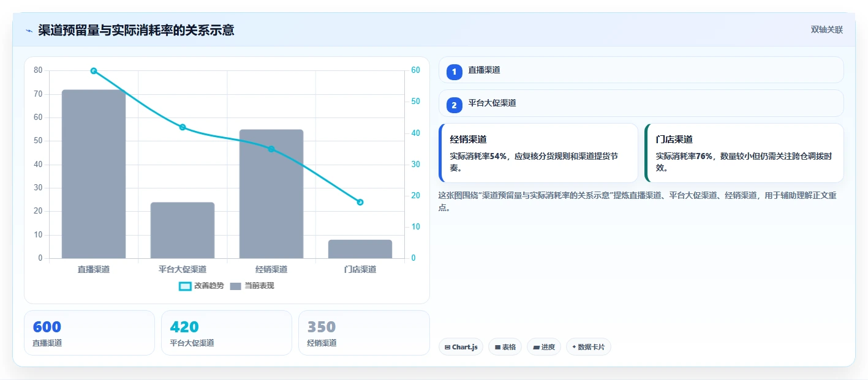
Task: Click the x-axis label 门店渠道
Action: [360, 269]
